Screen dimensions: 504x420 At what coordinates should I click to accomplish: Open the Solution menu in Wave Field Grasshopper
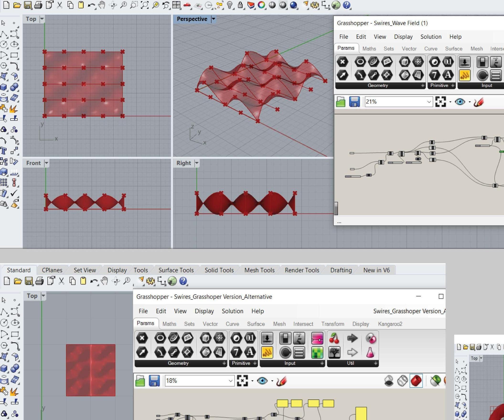431,37
